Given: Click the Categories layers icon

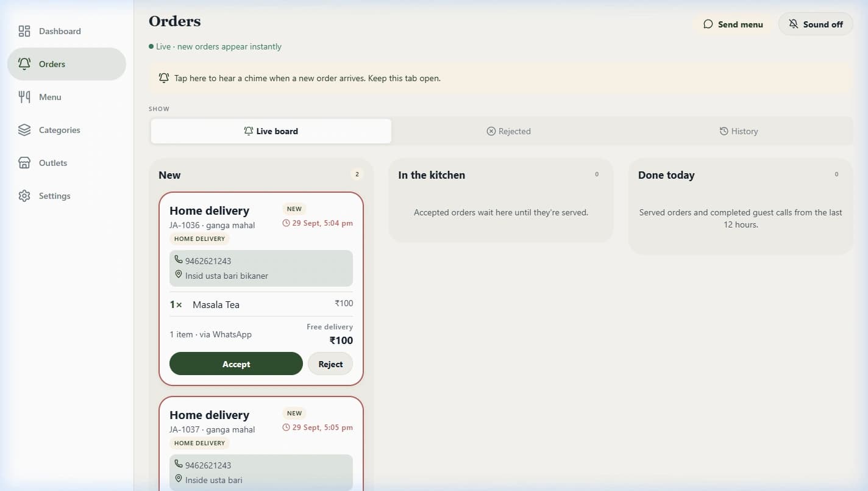Looking at the screenshot, I should coord(24,130).
